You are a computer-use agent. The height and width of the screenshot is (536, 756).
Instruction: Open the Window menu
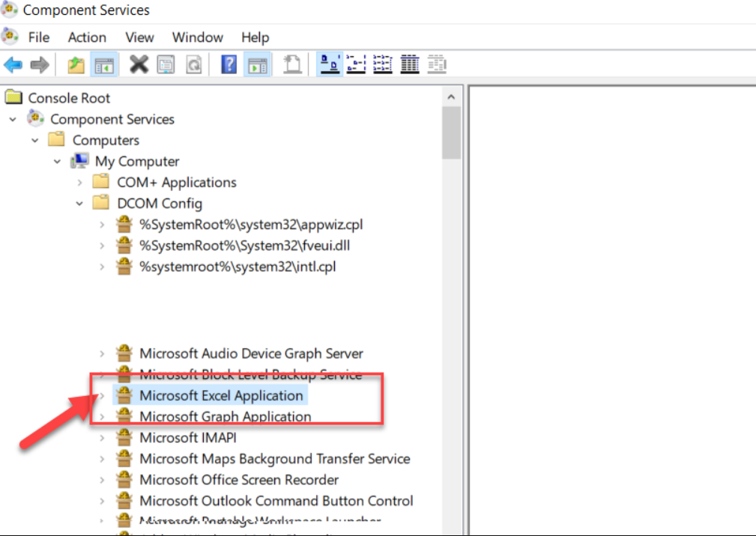click(198, 37)
